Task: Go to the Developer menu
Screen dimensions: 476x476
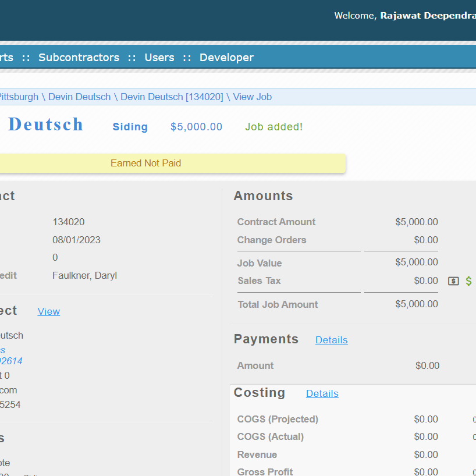Action: pos(226,58)
